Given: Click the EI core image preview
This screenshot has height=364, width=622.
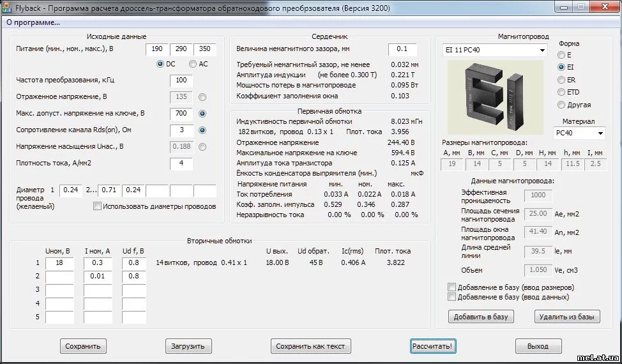Looking at the screenshot, I should (x=494, y=97).
